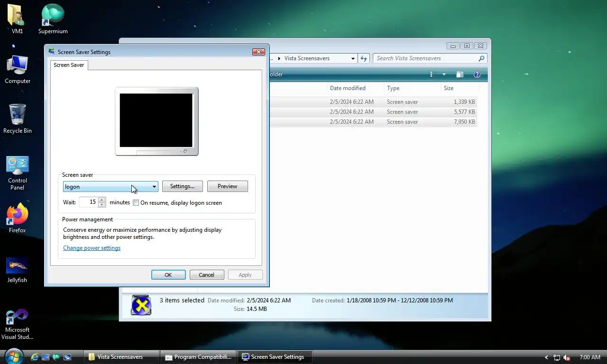Sort by the Size column header
This screenshot has width=607, height=364.
coord(459,88)
